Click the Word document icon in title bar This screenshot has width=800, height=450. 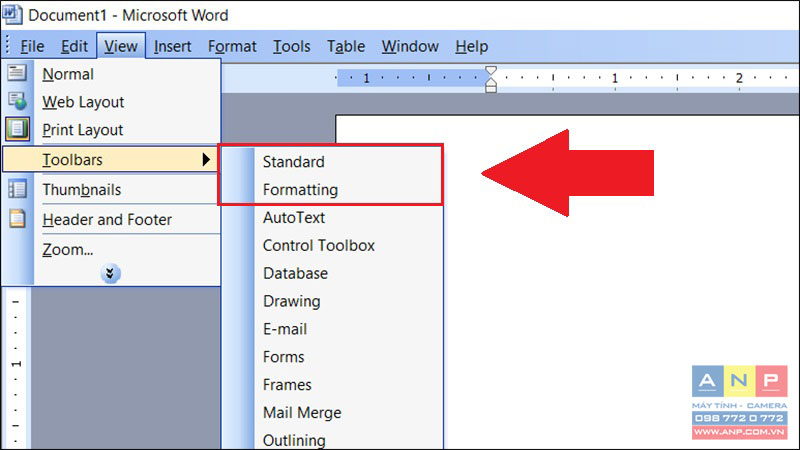point(11,14)
